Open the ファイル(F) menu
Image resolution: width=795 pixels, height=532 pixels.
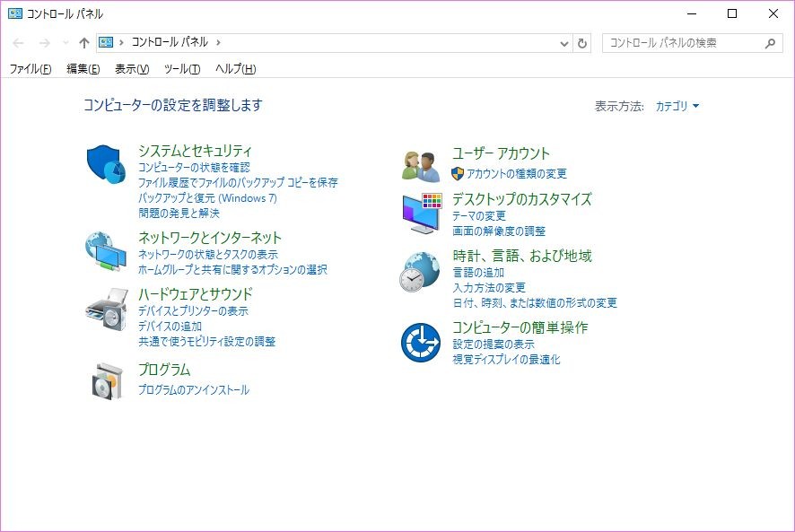coord(31,69)
